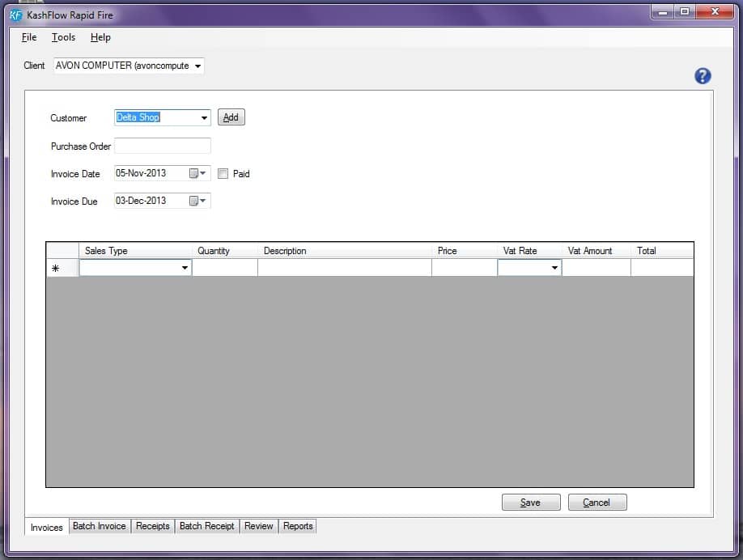Open the Help menu

[x=100, y=37]
